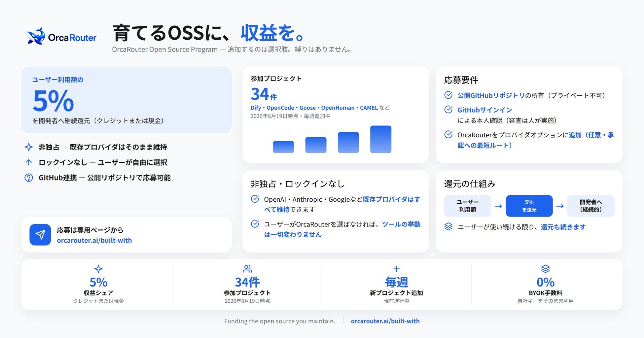The height and width of the screenshot is (338, 644).
Task: Click arrow between 5%を還元 and 開発者へ
Action: 560,206
